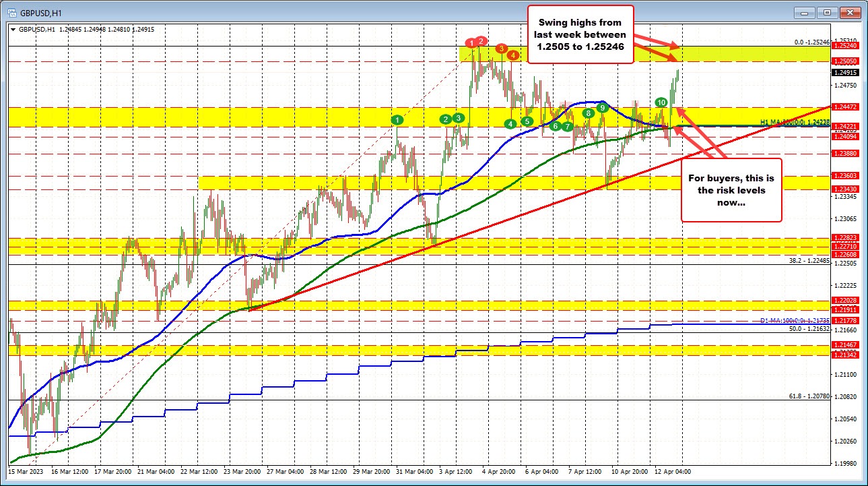Click the GBPUSD chart icon in the title bar

[x=11, y=11]
